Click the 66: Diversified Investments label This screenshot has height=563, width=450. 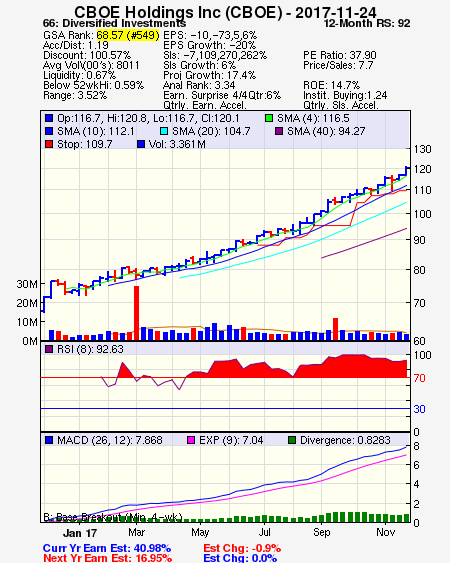click(114, 23)
